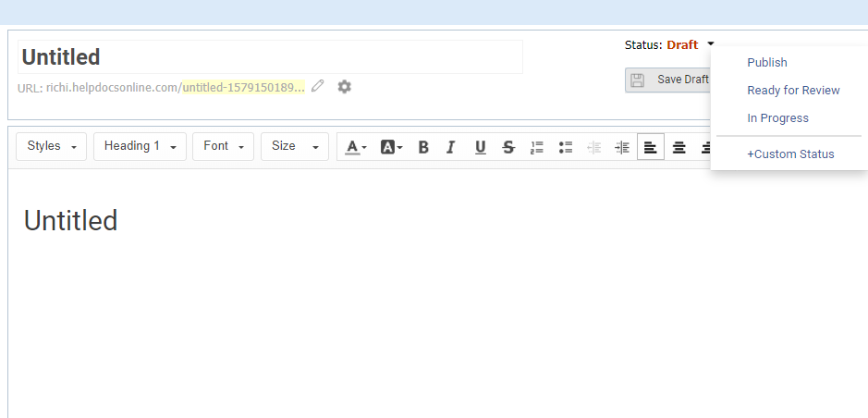The height and width of the screenshot is (418, 868).
Task: Expand the Font dropdown
Action: coord(223,146)
